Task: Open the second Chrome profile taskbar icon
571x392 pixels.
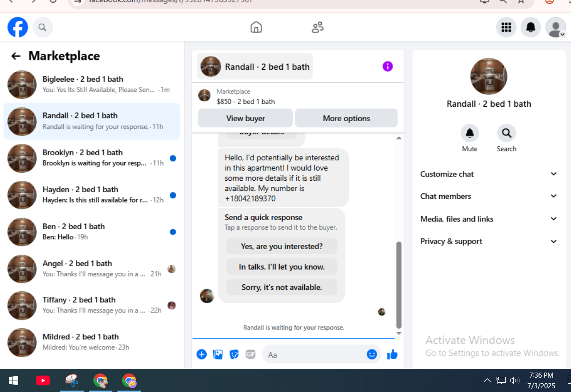Action: coord(129,380)
